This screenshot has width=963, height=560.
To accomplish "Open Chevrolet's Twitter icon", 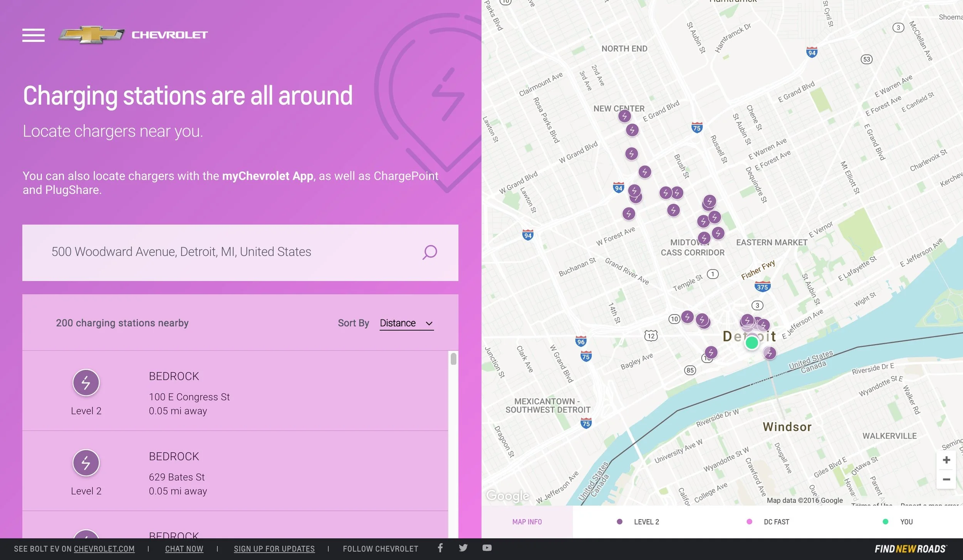I will click(463, 548).
